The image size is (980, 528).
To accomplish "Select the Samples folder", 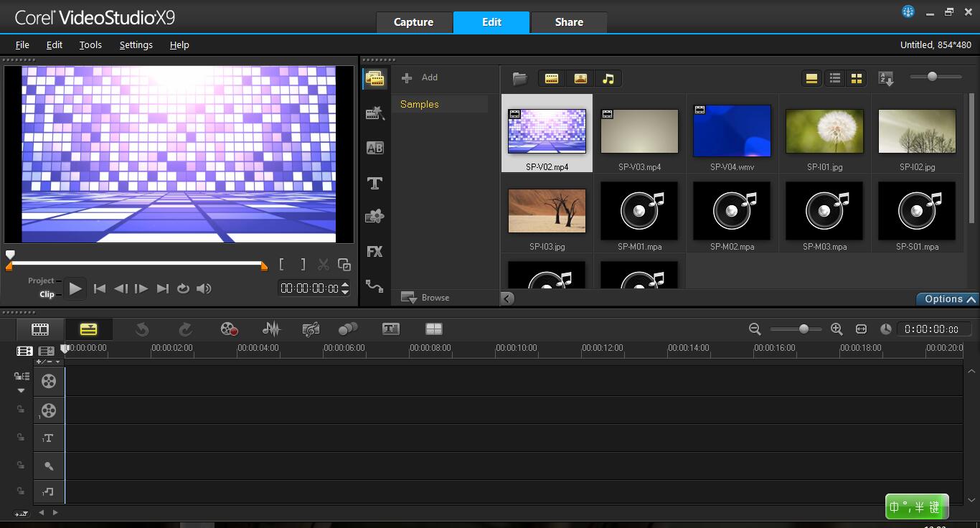I will pyautogui.click(x=440, y=104).
